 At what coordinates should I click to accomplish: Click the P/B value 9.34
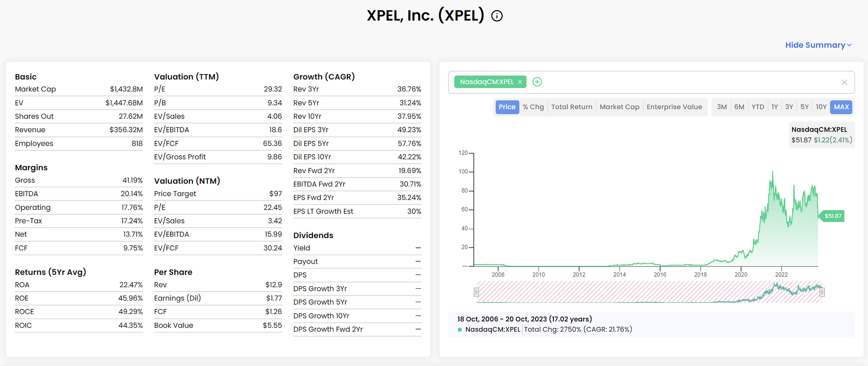coord(275,103)
